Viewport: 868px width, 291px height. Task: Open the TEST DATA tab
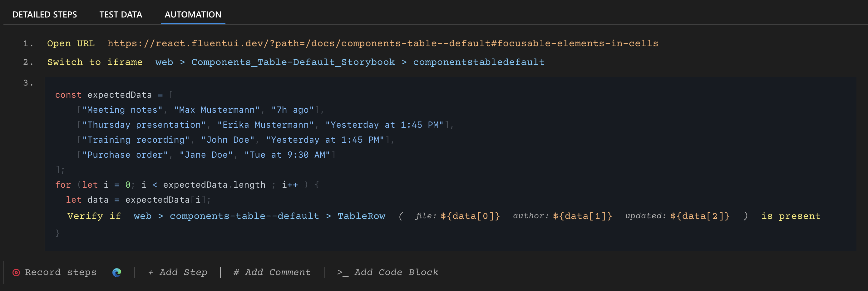121,14
